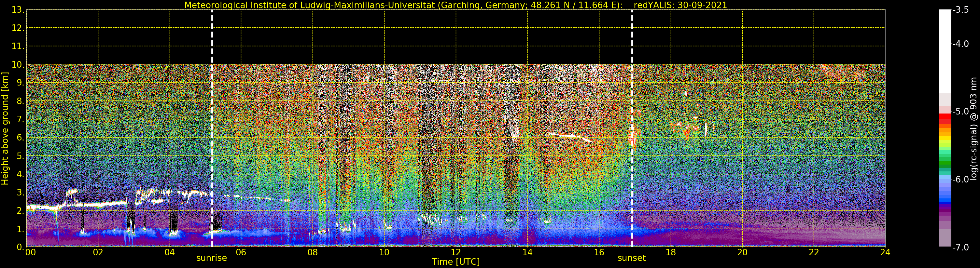Click the "Time [UTC]" axis title
The image size is (980, 268).
point(456,262)
